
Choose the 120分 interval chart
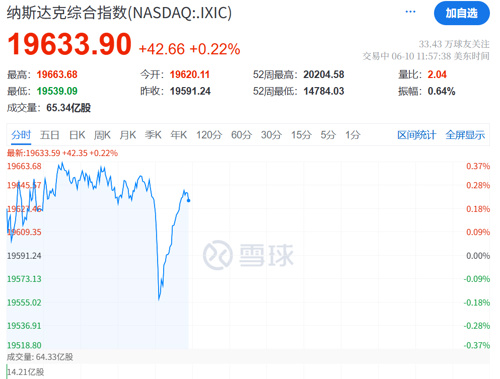209,135
